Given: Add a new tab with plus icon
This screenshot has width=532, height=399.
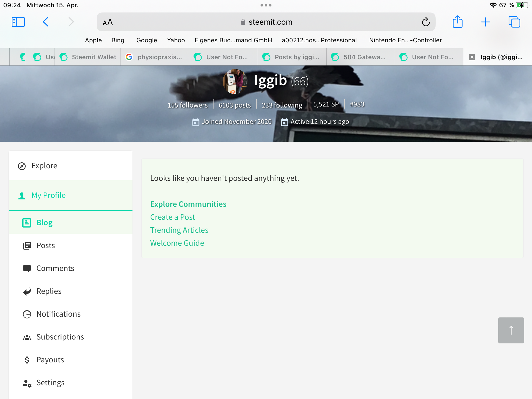Looking at the screenshot, I should [485, 22].
